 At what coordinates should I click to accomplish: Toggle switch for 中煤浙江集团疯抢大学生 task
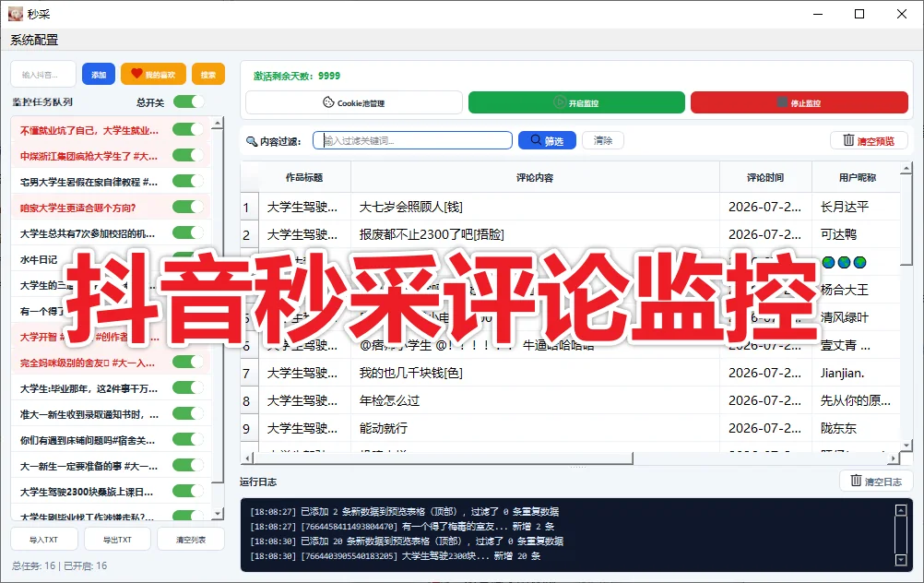tap(188, 155)
